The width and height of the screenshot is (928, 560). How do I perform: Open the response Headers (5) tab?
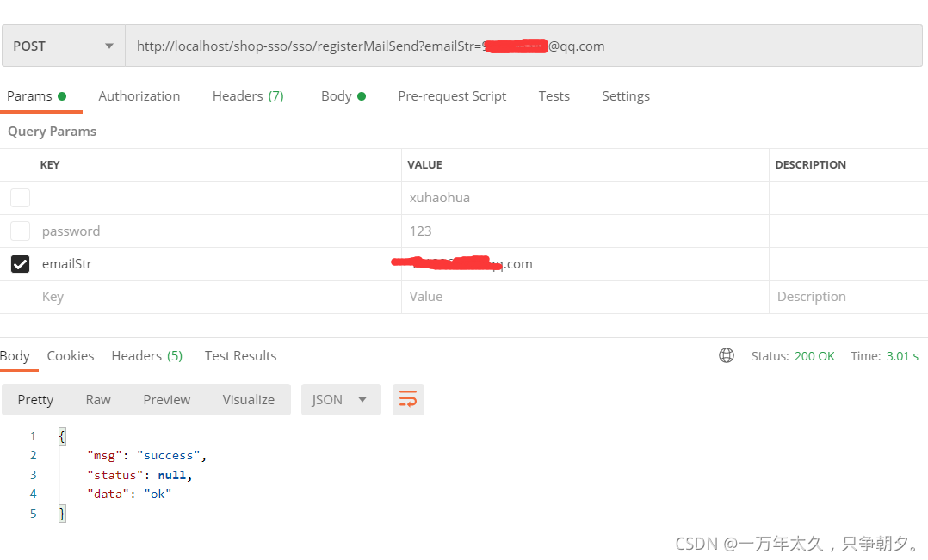[146, 356]
